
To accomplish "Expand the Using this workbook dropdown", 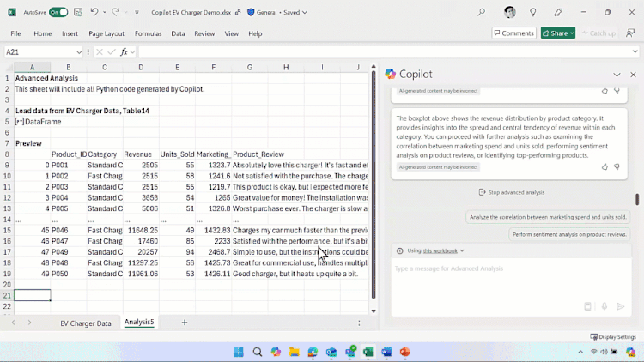I will coord(462,250).
